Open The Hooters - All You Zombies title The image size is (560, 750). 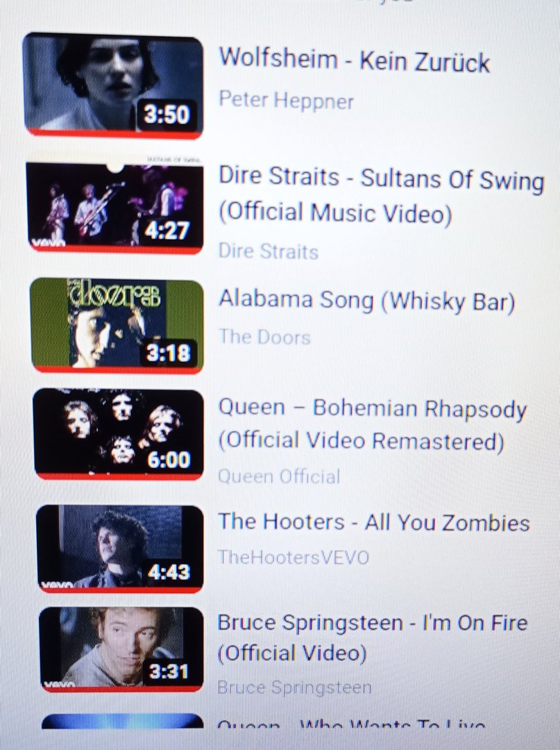[x=373, y=522]
